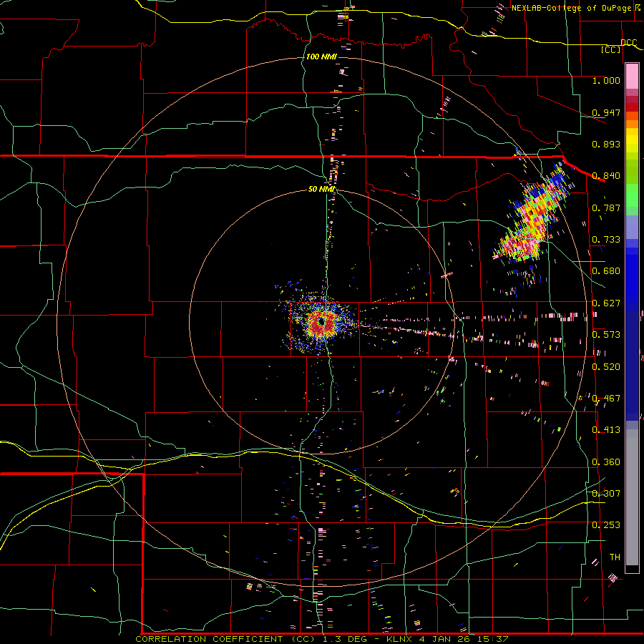Select the 0.520 scale value

pyautogui.click(x=606, y=366)
